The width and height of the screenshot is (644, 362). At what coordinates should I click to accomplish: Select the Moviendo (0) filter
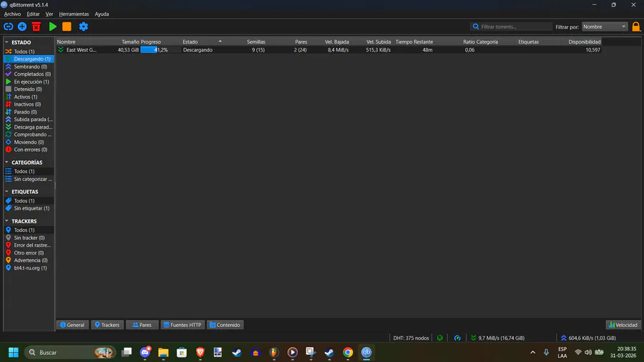29,142
